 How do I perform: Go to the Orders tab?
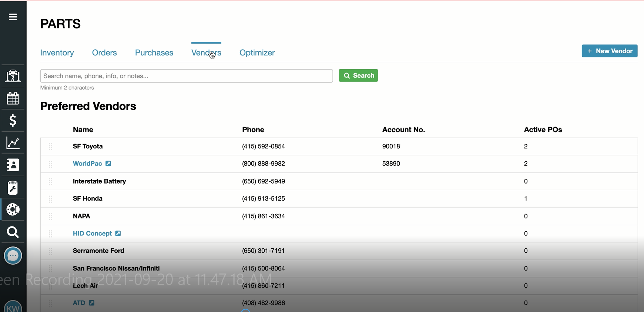coord(104,53)
